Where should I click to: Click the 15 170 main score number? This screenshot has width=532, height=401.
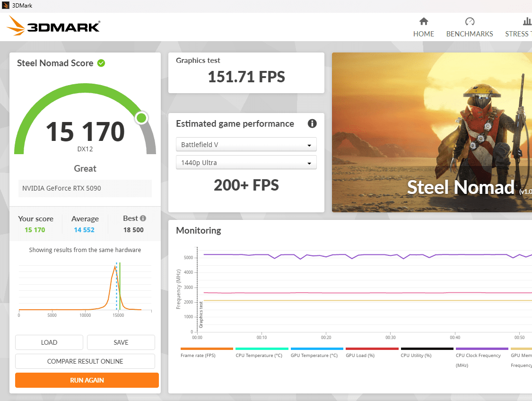[x=85, y=131]
